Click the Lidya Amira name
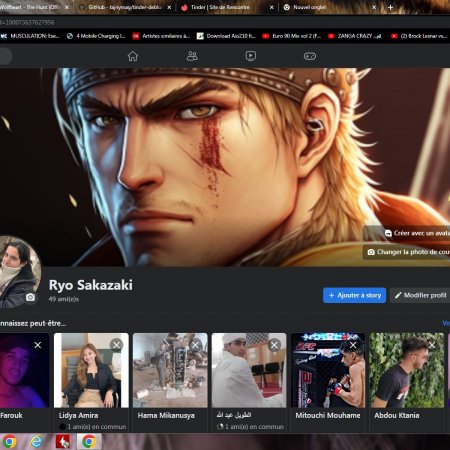The width and height of the screenshot is (450, 450). tap(78, 415)
